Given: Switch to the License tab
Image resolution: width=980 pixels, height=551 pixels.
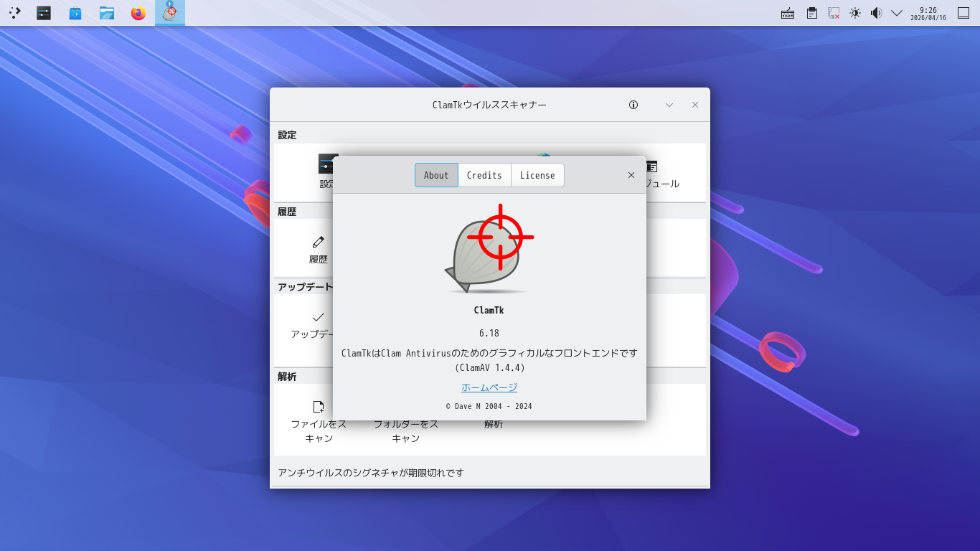Looking at the screenshot, I should coord(537,175).
